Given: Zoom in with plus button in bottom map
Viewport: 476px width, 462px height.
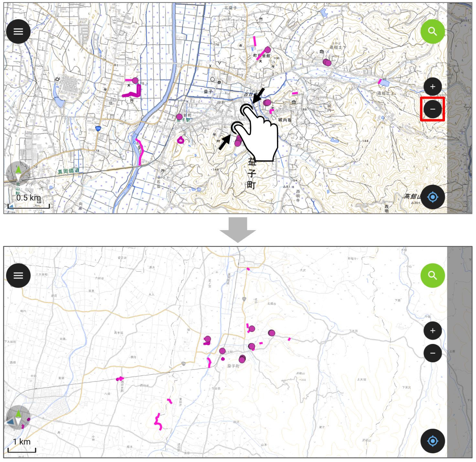Looking at the screenshot, I should pos(433,331).
